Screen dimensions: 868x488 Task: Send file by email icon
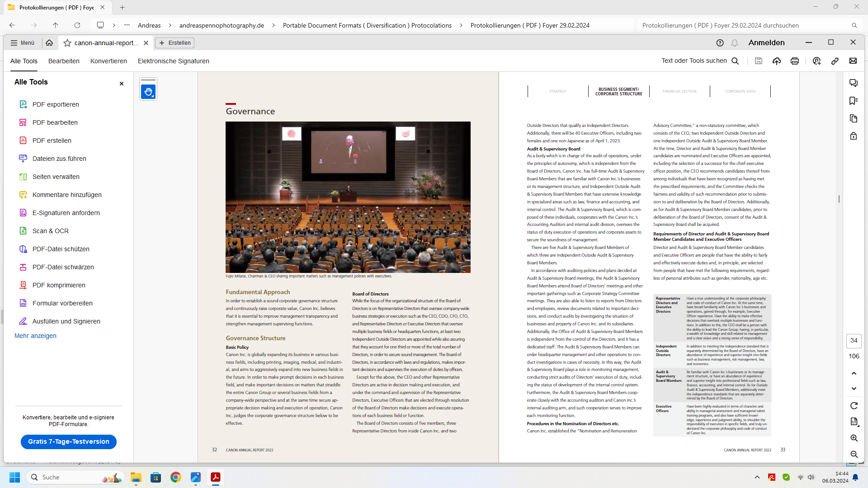point(853,61)
